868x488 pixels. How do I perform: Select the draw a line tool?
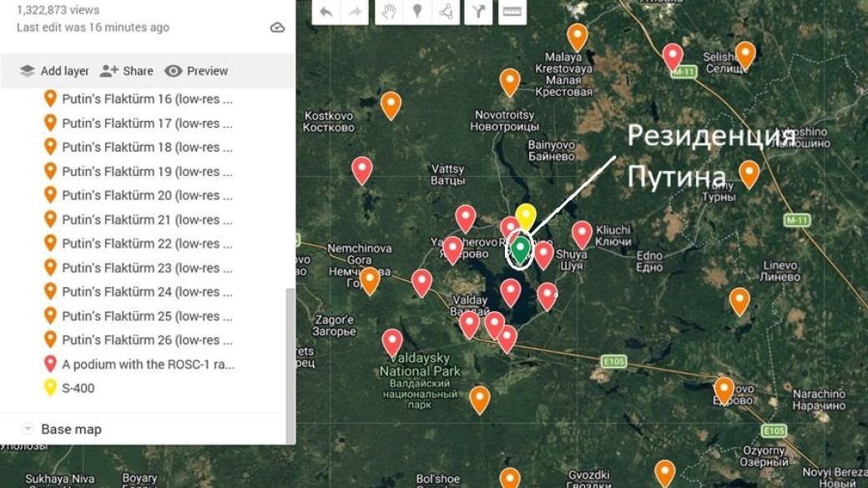446,12
